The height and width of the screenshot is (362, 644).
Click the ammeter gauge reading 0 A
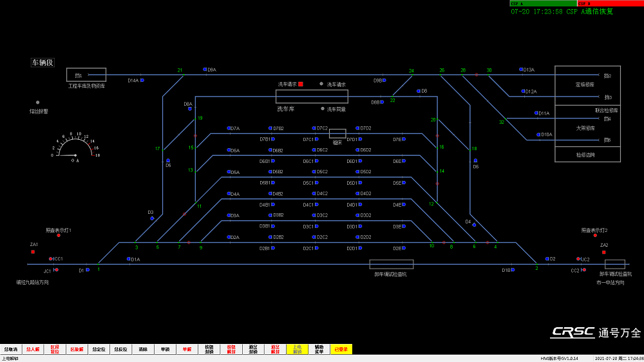coord(75,146)
